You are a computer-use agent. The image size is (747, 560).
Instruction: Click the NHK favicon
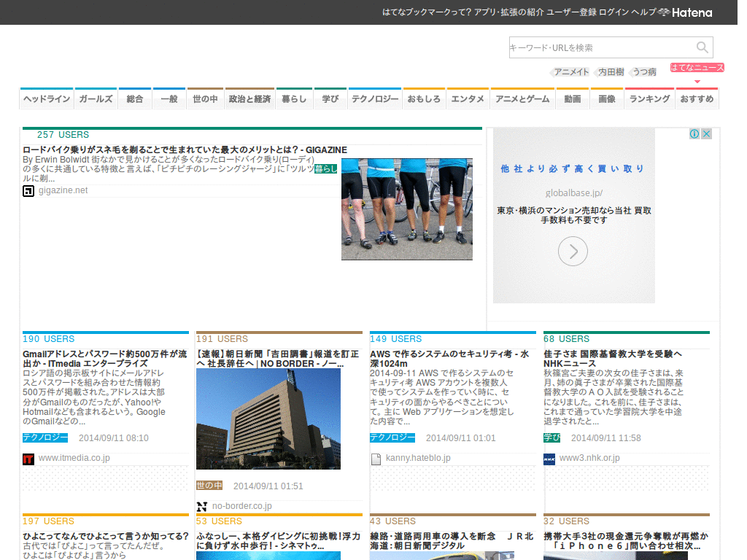[x=549, y=459]
